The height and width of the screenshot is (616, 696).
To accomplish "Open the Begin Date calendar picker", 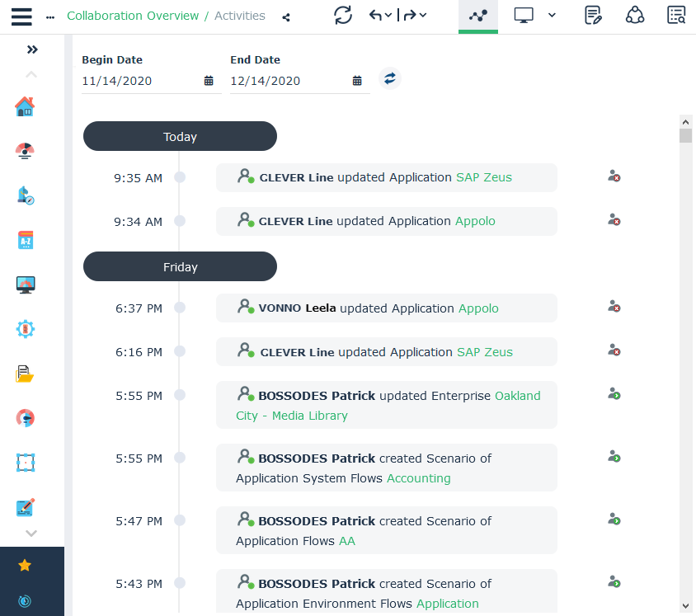I will tap(209, 81).
